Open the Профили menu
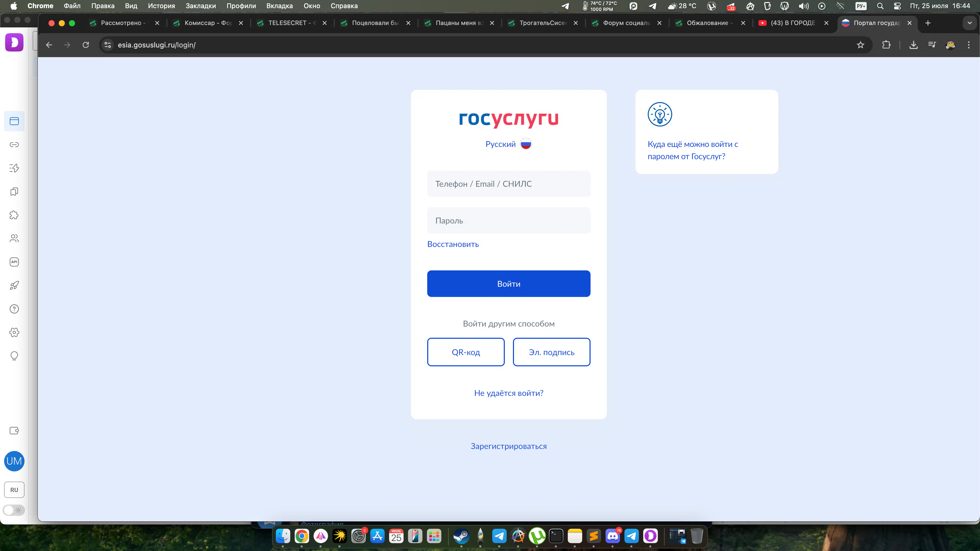Viewport: 980px width, 551px height. click(x=241, y=6)
